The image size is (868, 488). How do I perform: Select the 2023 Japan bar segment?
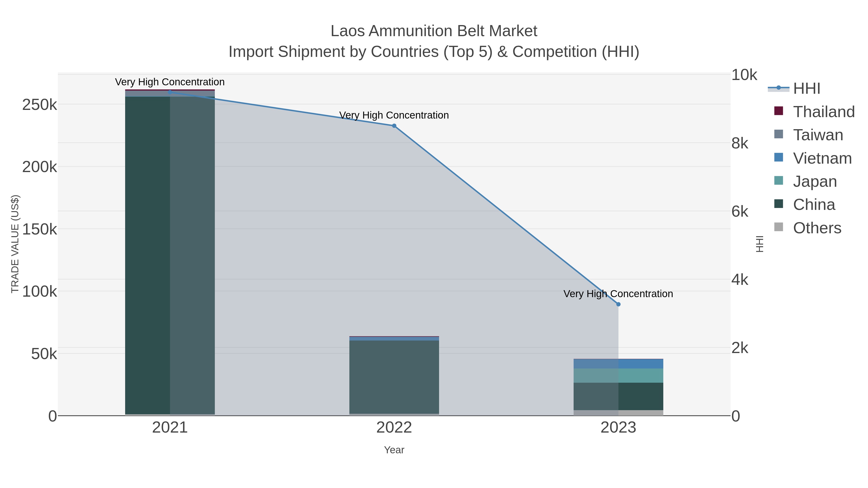click(618, 375)
